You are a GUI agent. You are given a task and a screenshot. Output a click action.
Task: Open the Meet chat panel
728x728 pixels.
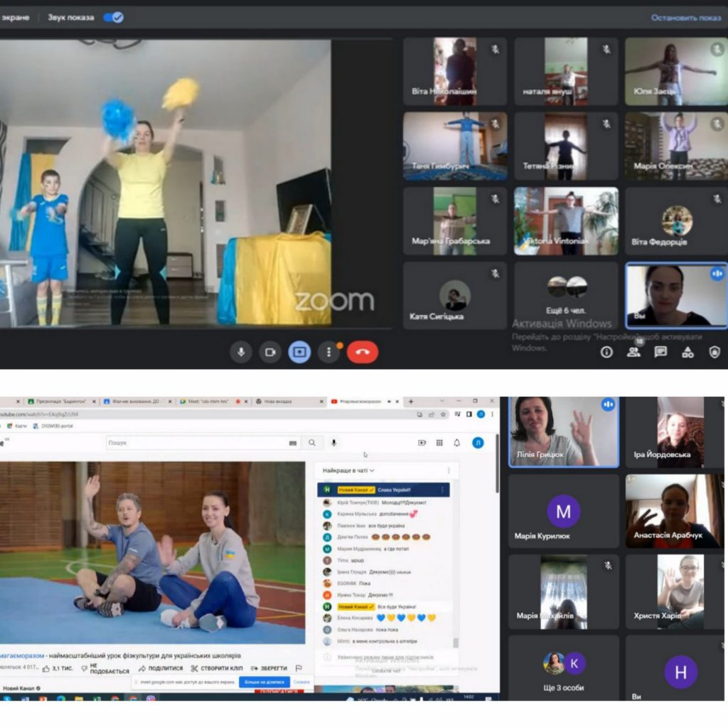click(x=660, y=352)
